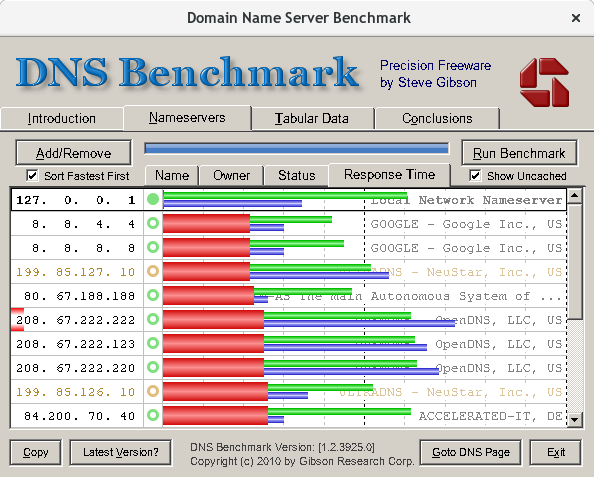The height and width of the screenshot is (477, 594).
Task: Select nameserver IP 208.67.222.222
Action: coord(76,320)
